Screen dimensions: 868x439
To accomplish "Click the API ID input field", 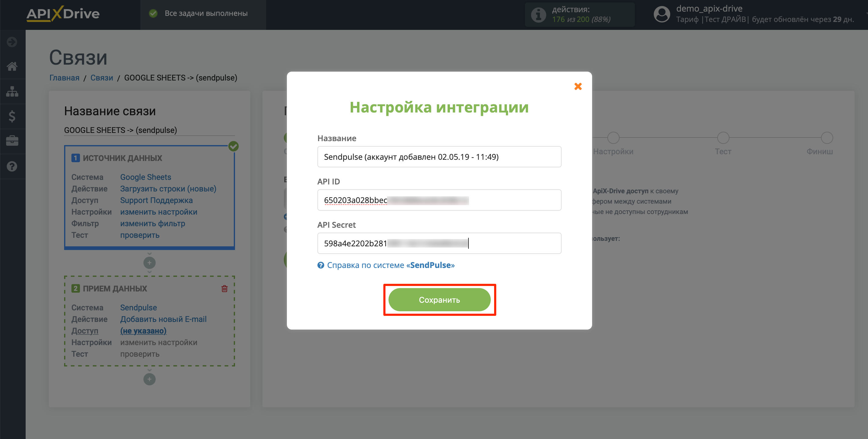I will 439,200.
